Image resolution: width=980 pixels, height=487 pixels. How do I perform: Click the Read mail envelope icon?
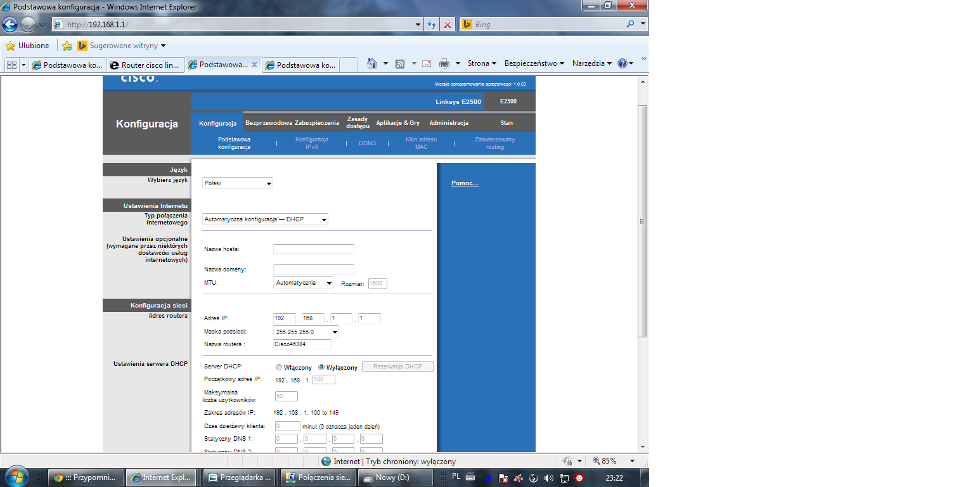coord(427,63)
